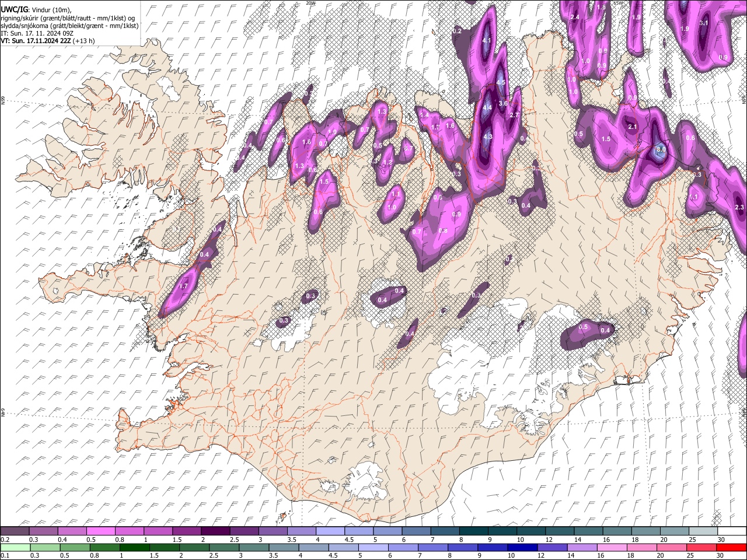Click the 0.2 label in the legend
Viewport: 747px width, 560px height.
click(x=5, y=540)
